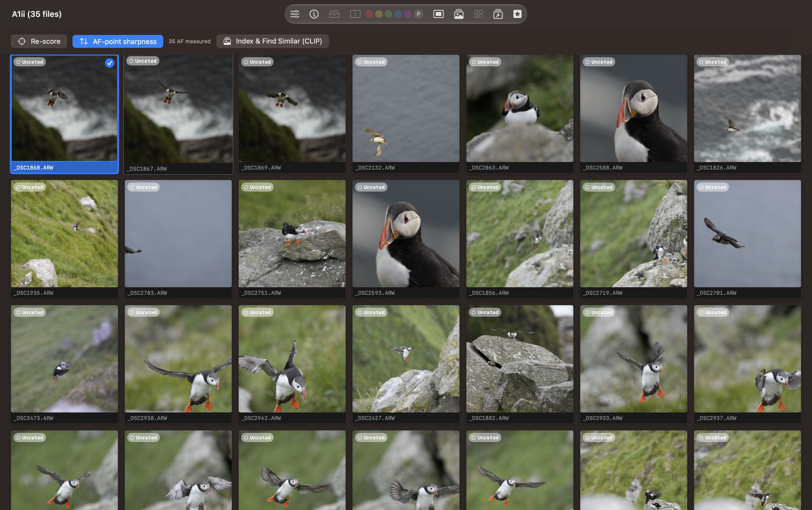Screen dimensions: 812x510
Task: Click the _DSC2427.ARW filename label
Action: (375, 418)
